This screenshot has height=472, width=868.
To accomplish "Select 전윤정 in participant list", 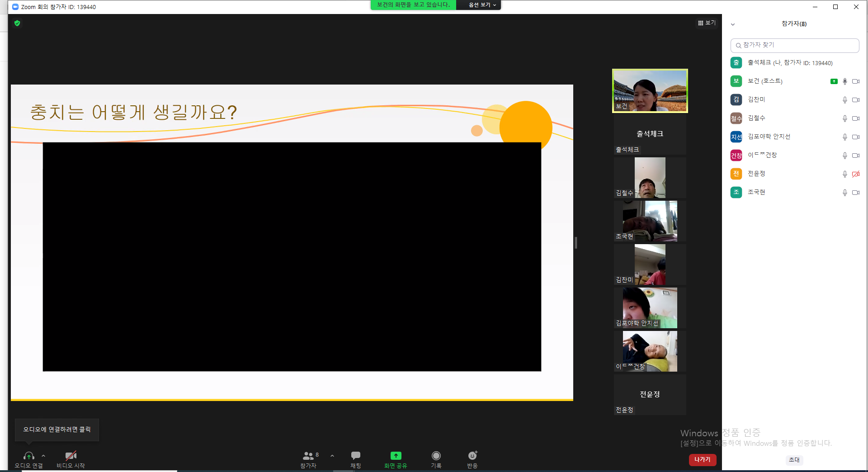I will click(x=795, y=174).
